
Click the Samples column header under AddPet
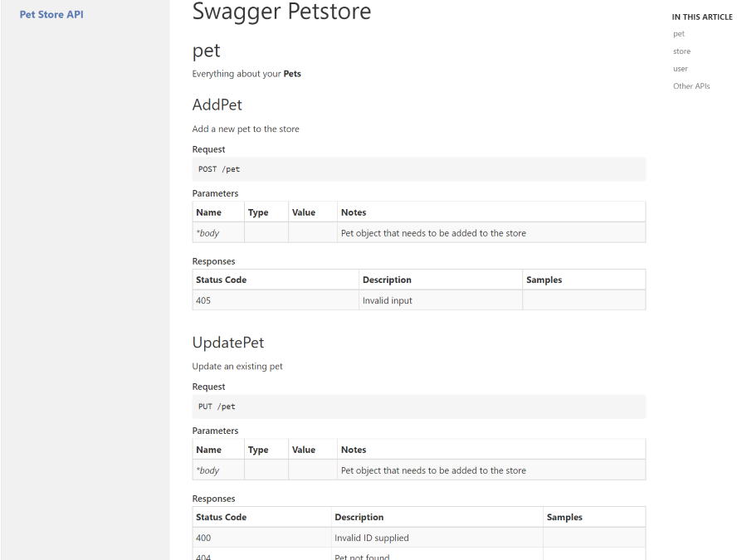click(544, 280)
